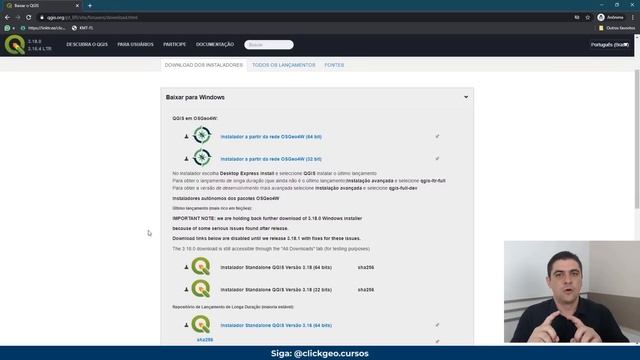This screenshot has width=640, height=360.
Task: Switch to TODOS OS LANÇAMENTOS tab
Action: pyautogui.click(x=284, y=65)
